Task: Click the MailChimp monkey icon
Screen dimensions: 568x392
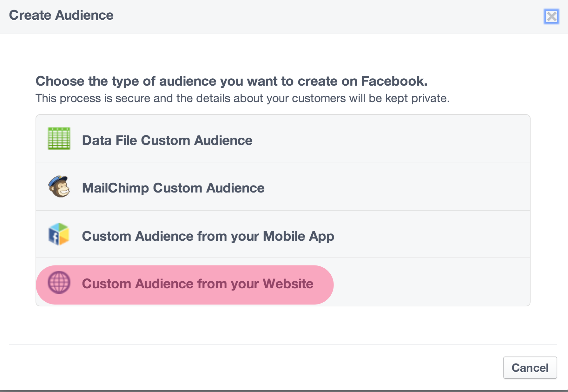Action: (60, 187)
